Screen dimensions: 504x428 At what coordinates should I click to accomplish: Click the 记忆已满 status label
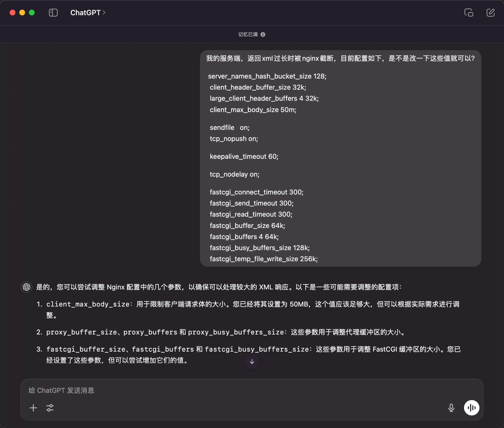(248, 34)
